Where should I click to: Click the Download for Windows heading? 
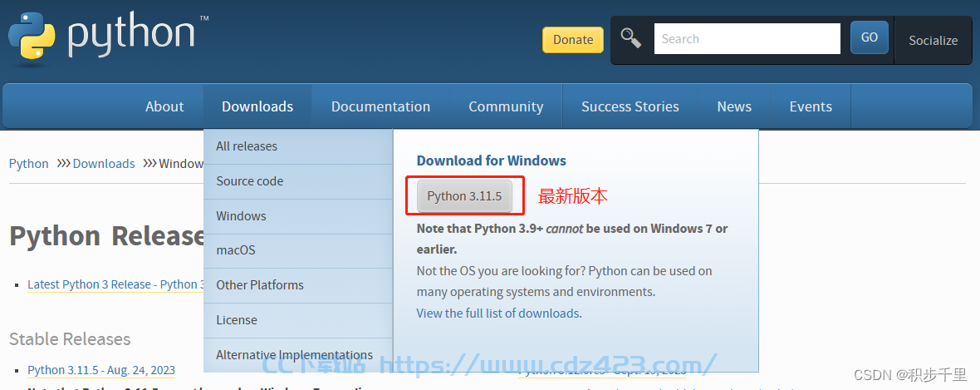coord(492,160)
